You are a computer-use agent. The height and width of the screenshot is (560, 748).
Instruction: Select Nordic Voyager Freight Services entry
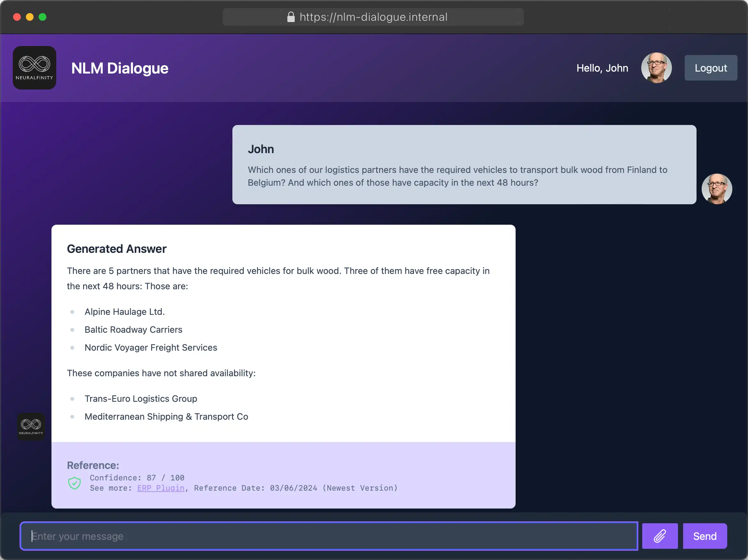(151, 348)
